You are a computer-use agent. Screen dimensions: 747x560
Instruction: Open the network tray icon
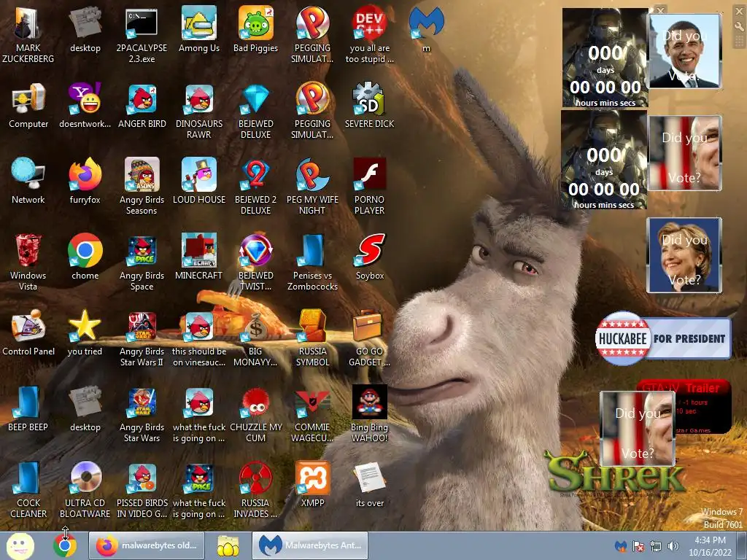click(x=656, y=546)
